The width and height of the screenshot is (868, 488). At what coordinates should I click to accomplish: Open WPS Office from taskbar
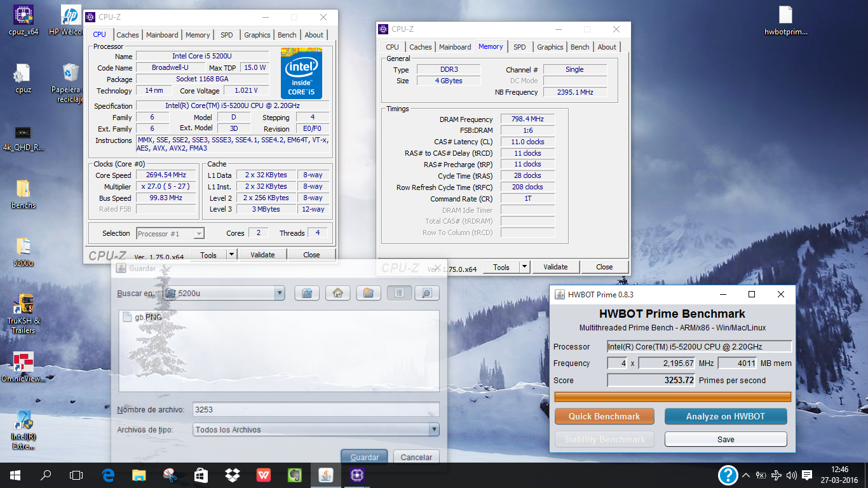[263, 475]
